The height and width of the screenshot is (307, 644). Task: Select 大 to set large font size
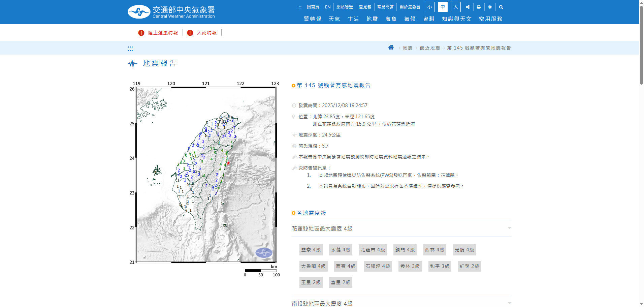point(455,7)
